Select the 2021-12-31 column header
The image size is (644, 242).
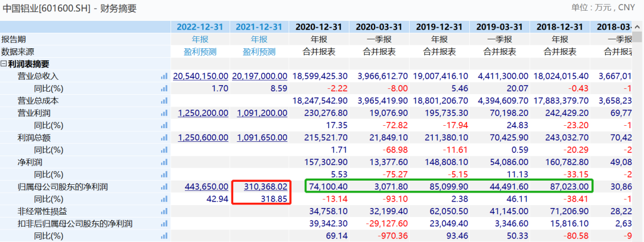pos(259,27)
